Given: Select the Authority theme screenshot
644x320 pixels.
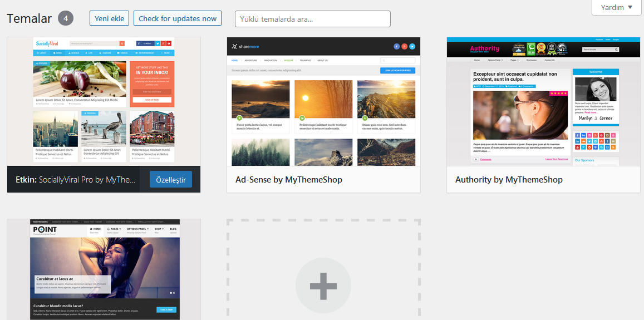Looking at the screenshot, I should 543,101.
